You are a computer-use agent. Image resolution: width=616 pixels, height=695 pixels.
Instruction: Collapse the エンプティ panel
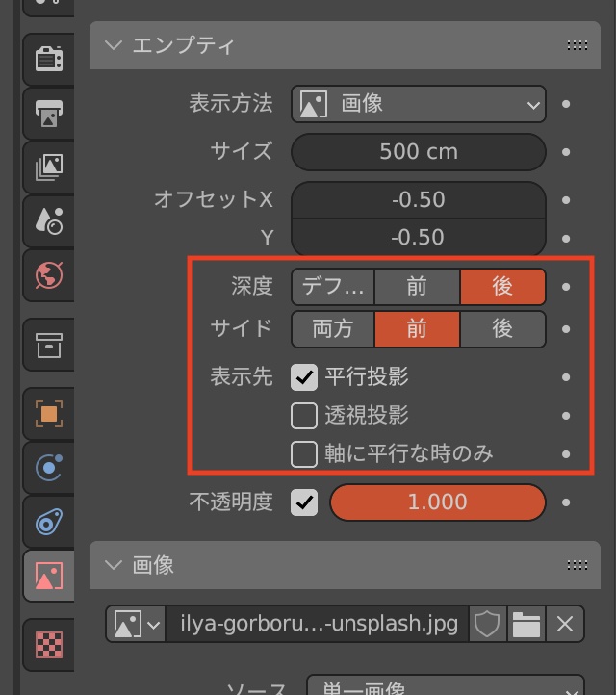click(x=115, y=45)
